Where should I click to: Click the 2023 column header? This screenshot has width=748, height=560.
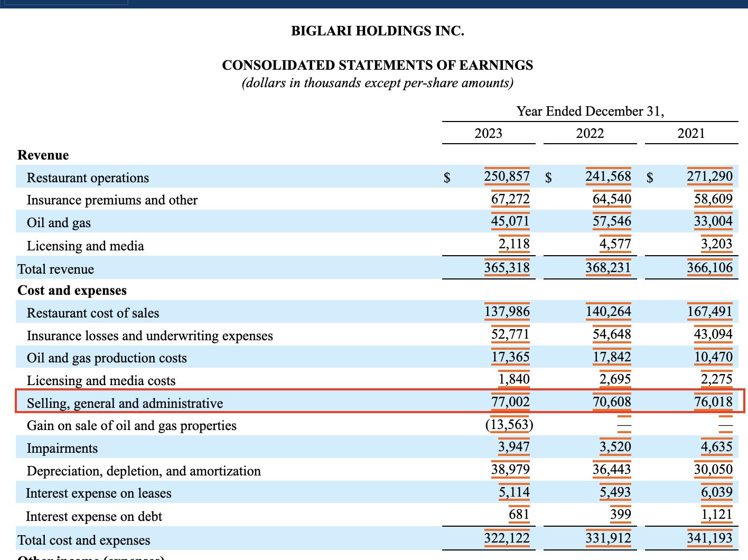coord(488,133)
